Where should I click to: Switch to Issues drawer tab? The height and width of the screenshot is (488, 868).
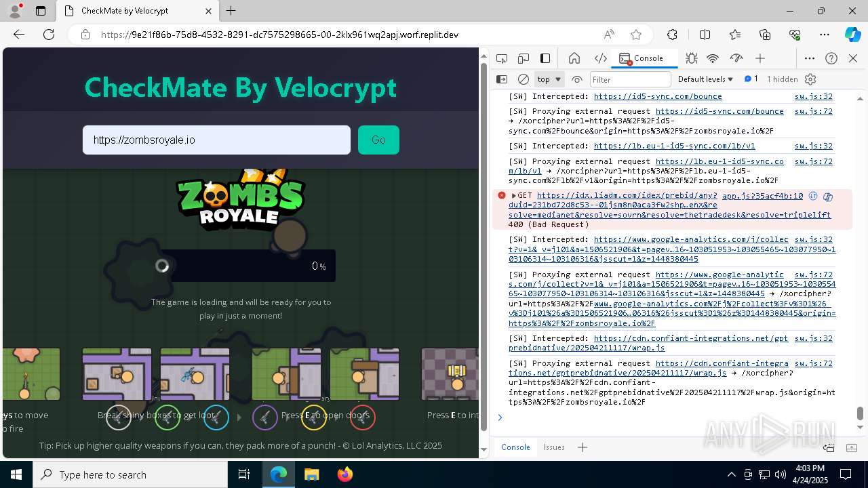[554, 447]
